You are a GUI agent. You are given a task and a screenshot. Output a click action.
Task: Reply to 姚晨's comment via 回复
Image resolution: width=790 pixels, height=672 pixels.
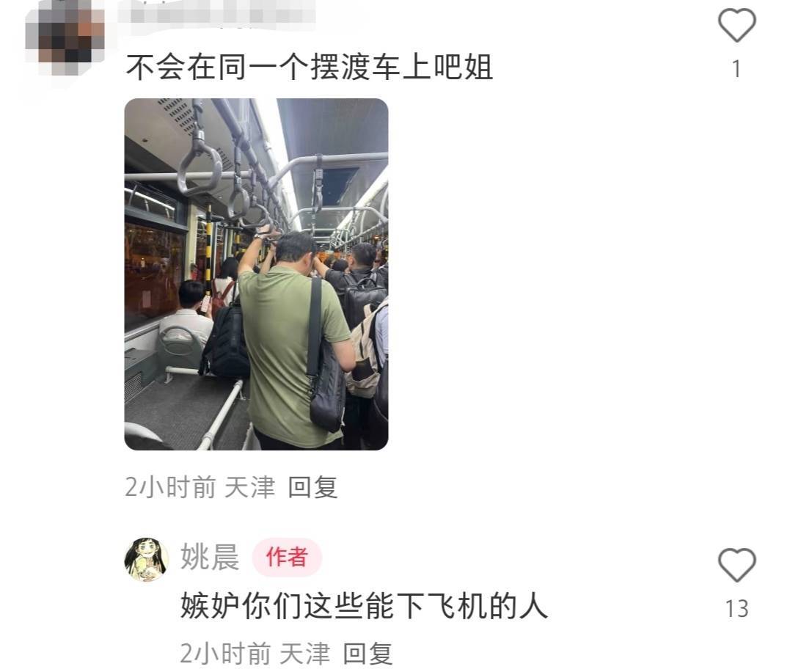tap(367, 654)
